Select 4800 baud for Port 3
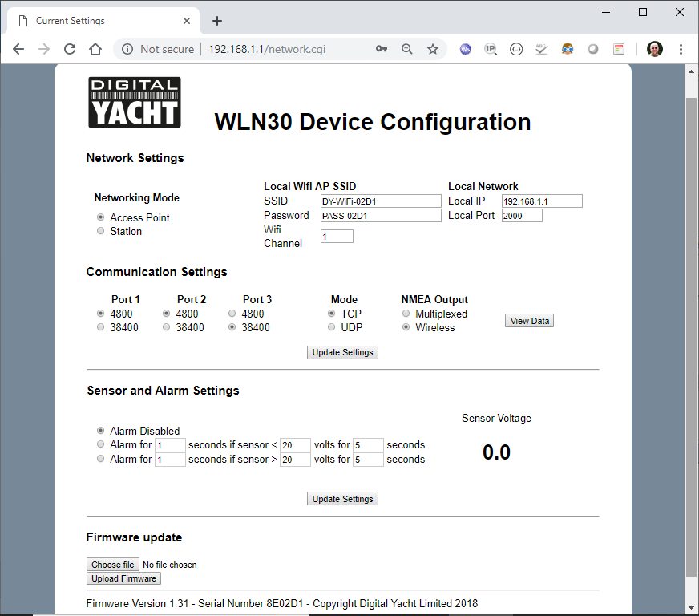Screen dimensions: 699x616 232,313
